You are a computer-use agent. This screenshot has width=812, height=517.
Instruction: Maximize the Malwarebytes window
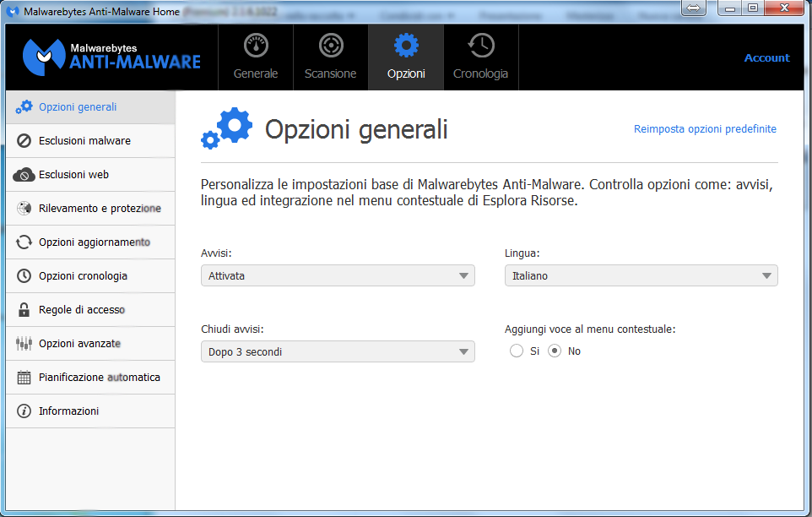click(753, 8)
